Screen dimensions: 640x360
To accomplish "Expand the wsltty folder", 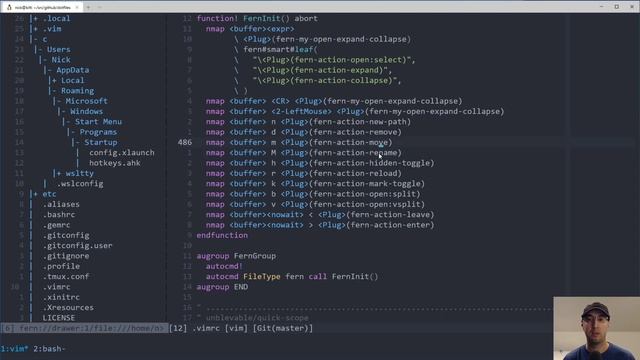I will (79, 173).
